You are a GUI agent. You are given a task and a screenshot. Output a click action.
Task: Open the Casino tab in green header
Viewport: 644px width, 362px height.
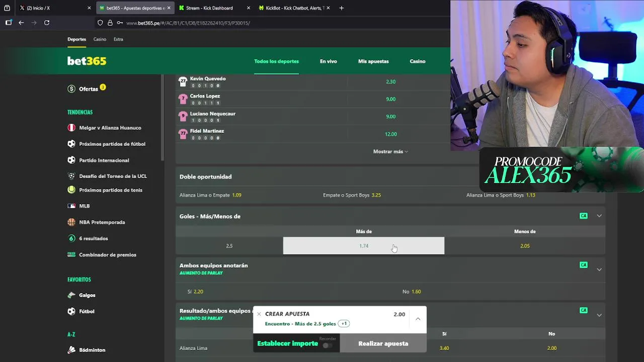pos(418,61)
